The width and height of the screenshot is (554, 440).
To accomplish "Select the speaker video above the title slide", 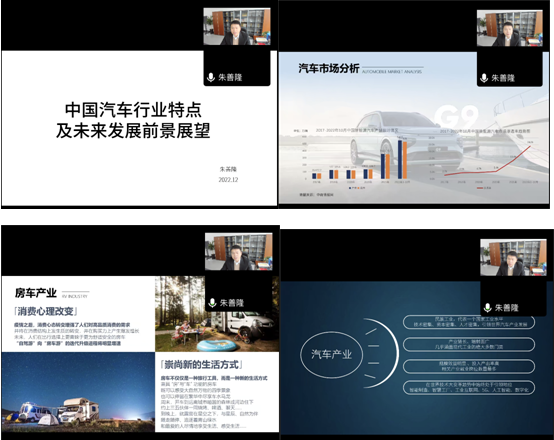I will (237, 27).
